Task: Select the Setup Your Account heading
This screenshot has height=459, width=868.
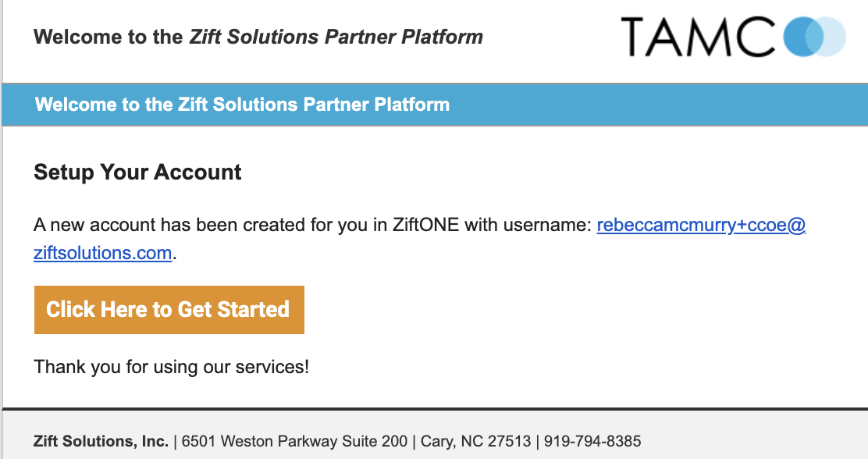Action: pyautogui.click(x=137, y=173)
